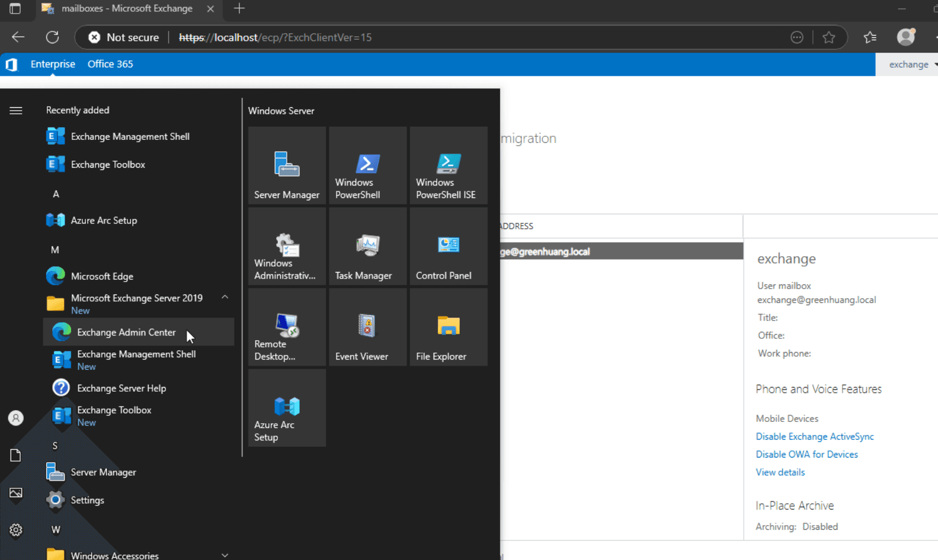Image resolution: width=938 pixels, height=560 pixels.
Task: Close the mailboxes - Microsoft Exchange tab
Action: 210,9
